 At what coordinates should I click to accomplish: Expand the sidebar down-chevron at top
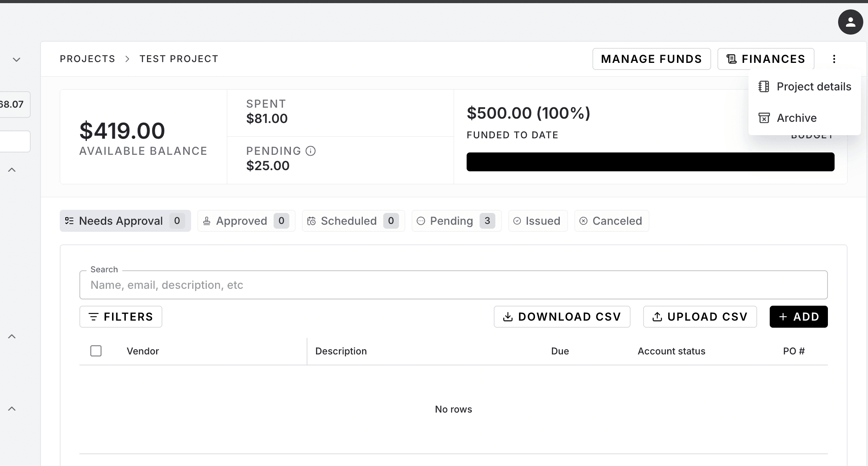coord(16,60)
